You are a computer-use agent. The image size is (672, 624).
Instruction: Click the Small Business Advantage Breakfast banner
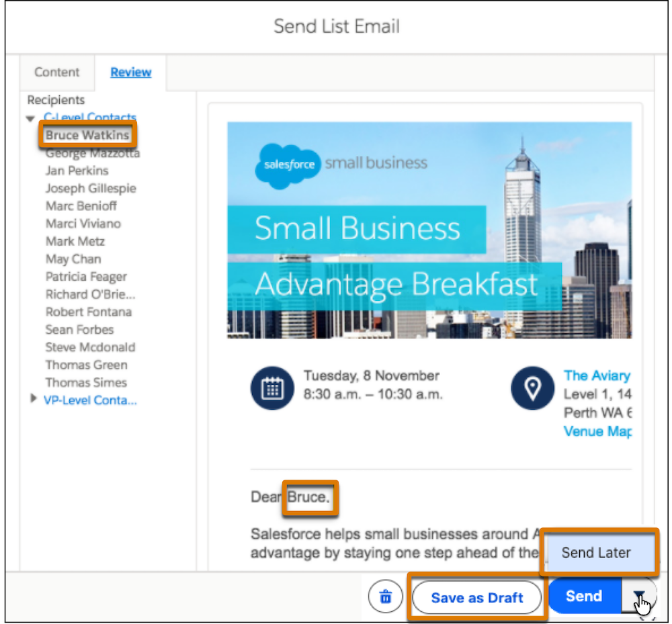click(x=429, y=230)
